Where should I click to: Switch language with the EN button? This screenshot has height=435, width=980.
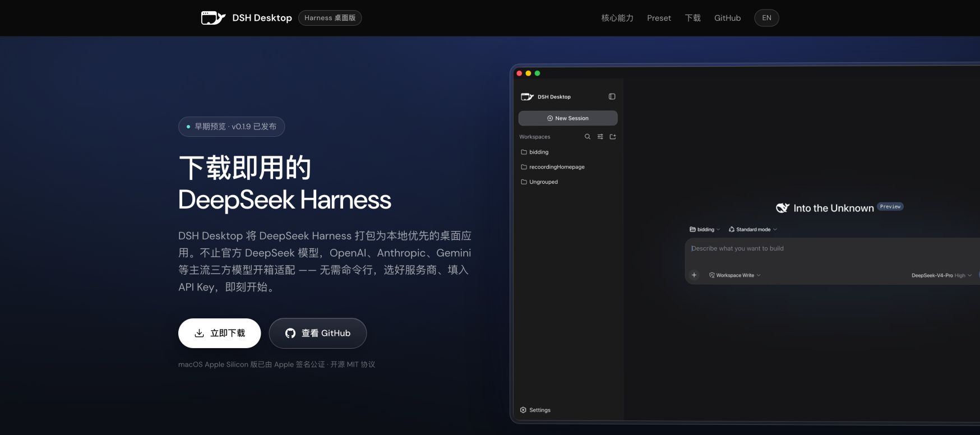point(766,18)
